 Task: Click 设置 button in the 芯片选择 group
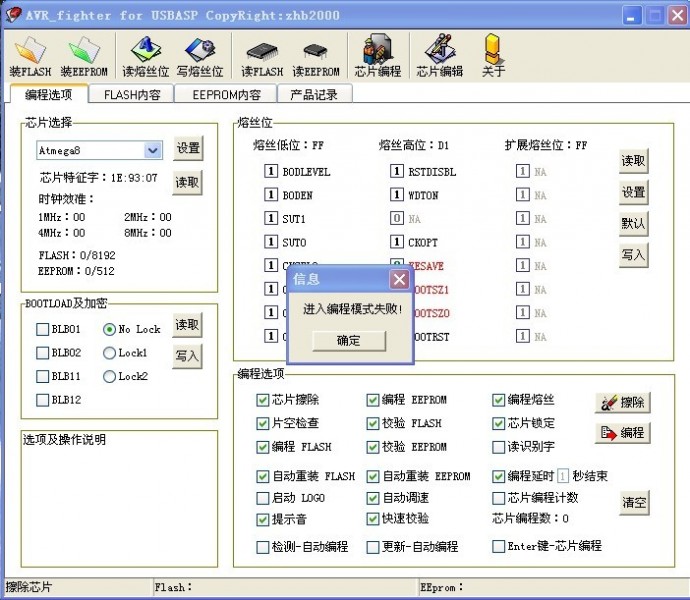point(188,148)
